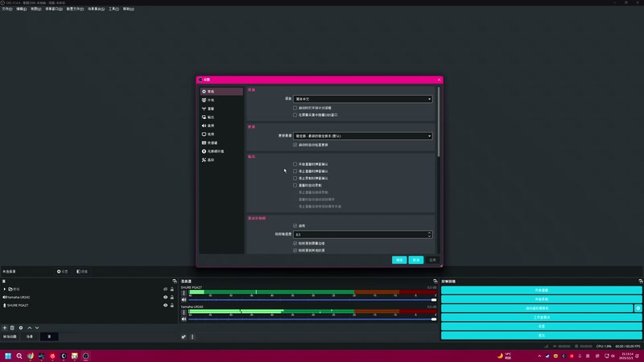Open View menu in OBS menu bar
Image resolution: width=644 pixels, height=362 pixels.
(x=36, y=9)
